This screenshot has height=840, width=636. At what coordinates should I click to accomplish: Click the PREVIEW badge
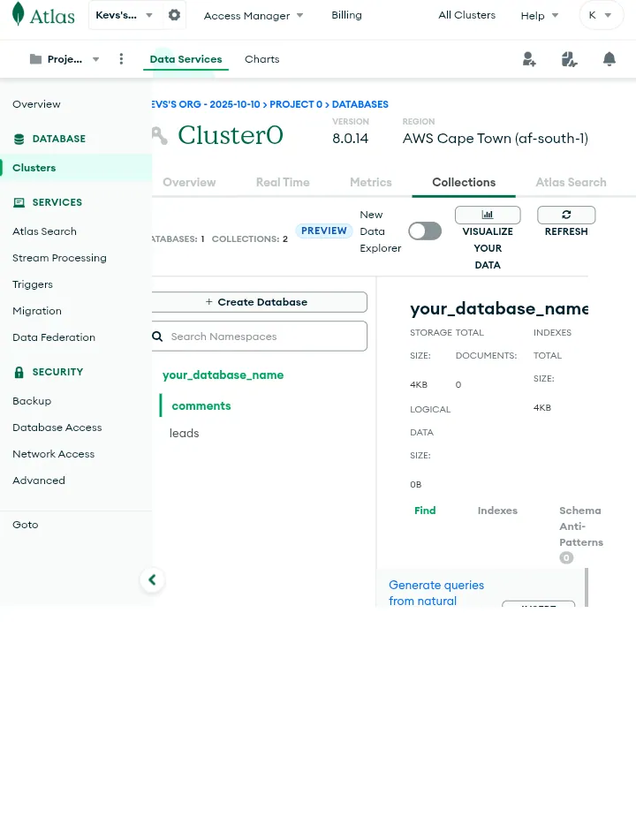coord(323,231)
